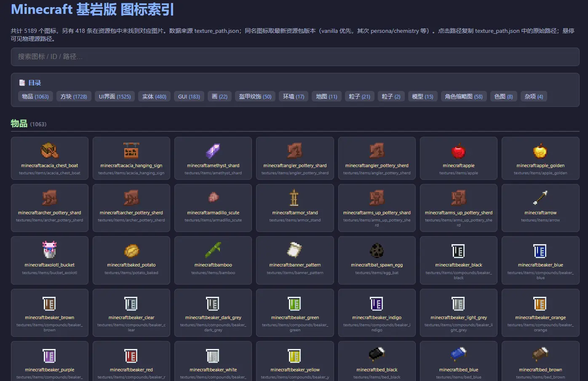Select the bed_black icon

(377, 354)
